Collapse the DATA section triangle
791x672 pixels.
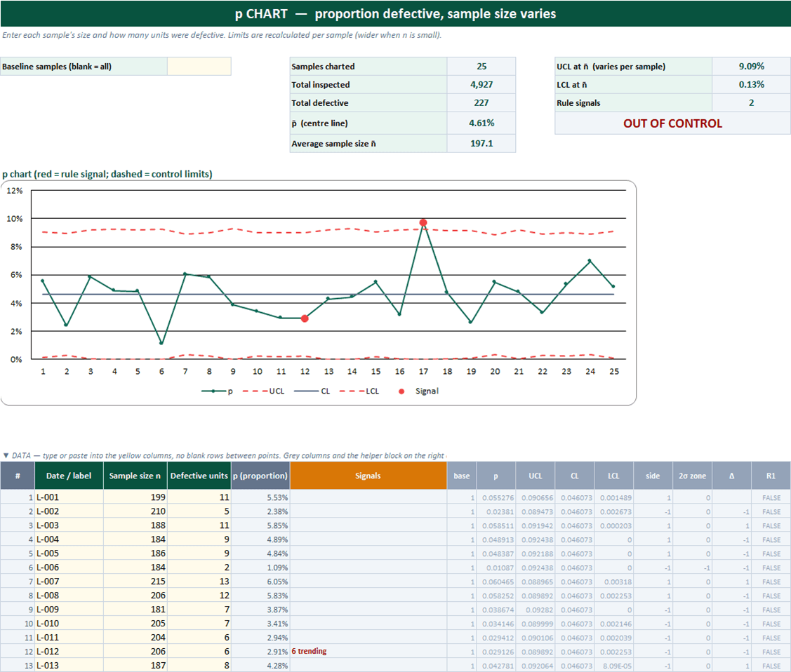(x=6, y=456)
